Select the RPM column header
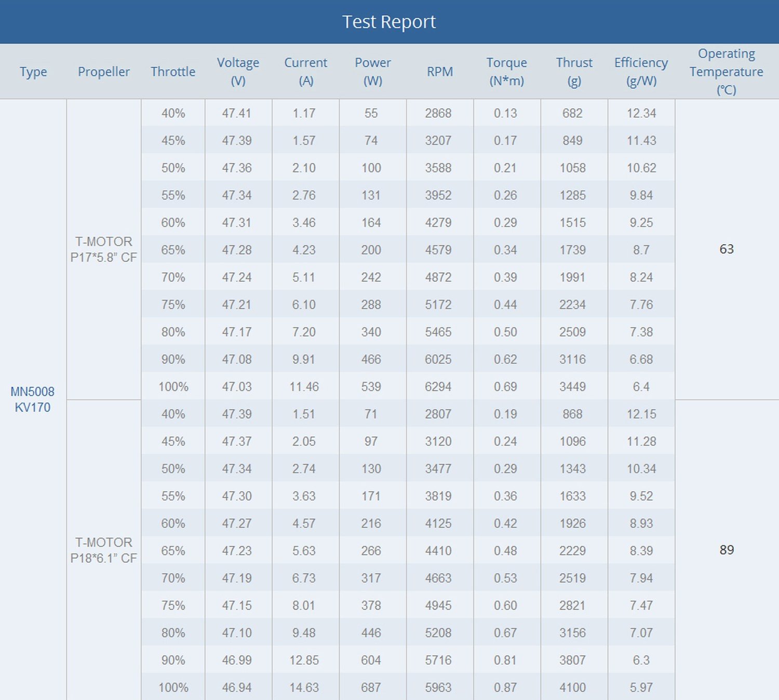Screen dimensions: 779x700 (439, 72)
